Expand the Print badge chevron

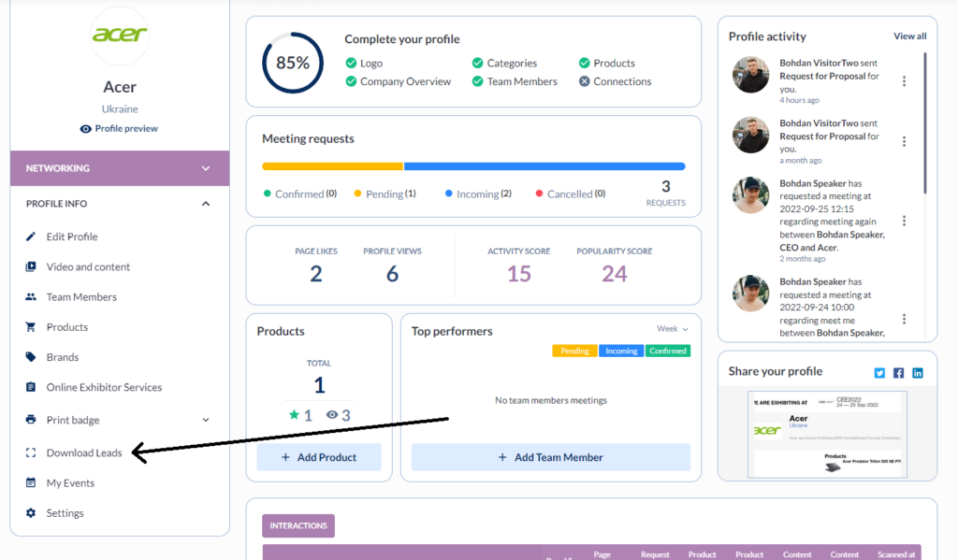click(206, 420)
